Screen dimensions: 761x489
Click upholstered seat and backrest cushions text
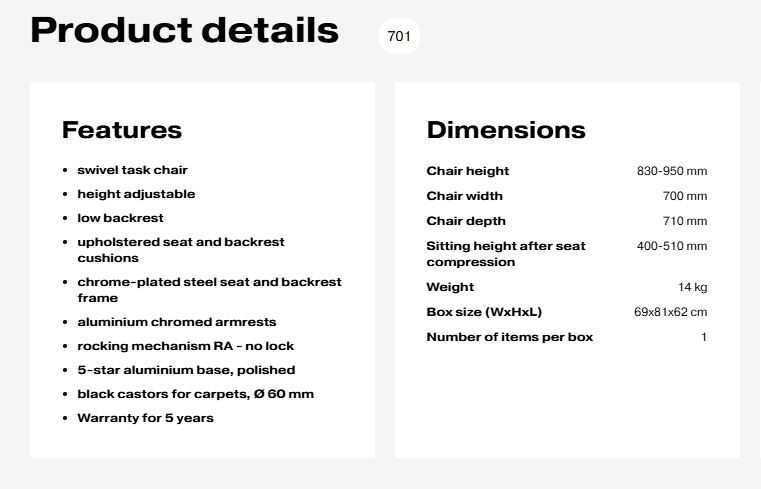(180, 250)
